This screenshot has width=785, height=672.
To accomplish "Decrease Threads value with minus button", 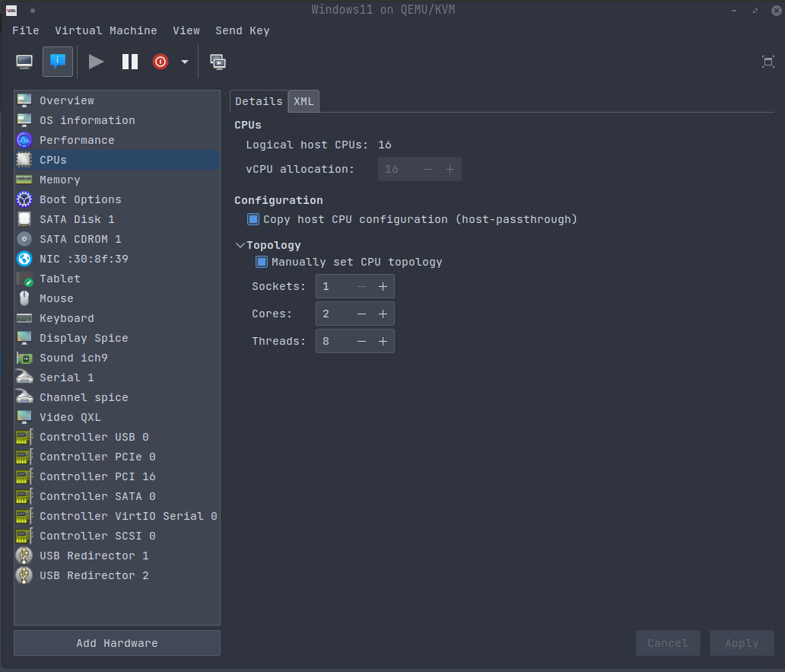I will (x=361, y=341).
